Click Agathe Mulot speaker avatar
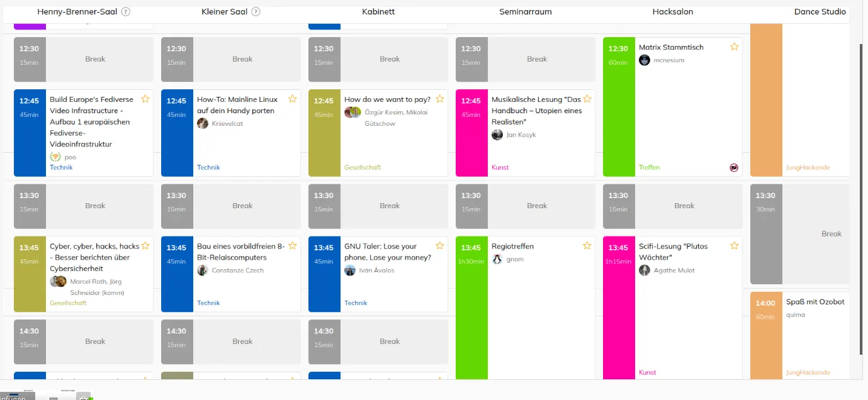 645,270
